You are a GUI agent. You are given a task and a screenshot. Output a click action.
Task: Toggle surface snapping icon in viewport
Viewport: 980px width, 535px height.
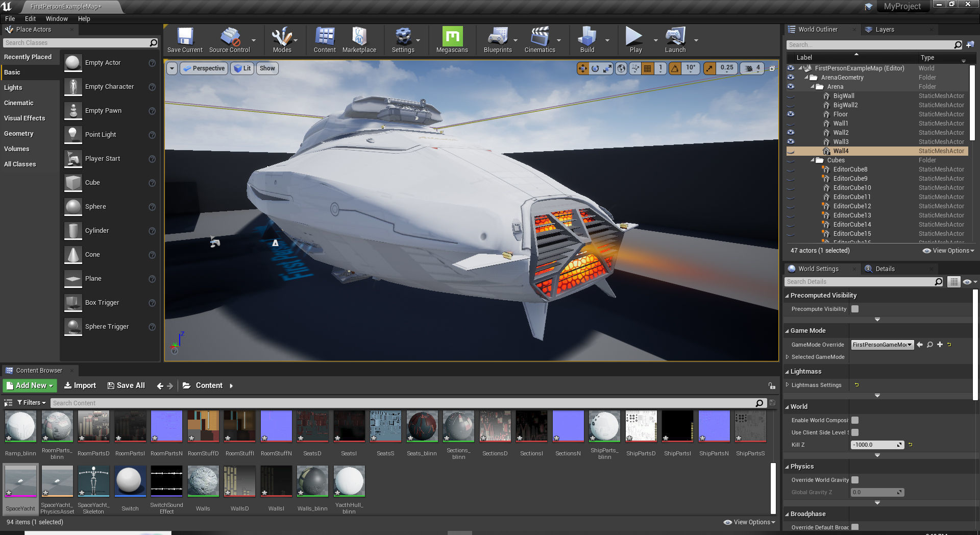[x=635, y=68]
